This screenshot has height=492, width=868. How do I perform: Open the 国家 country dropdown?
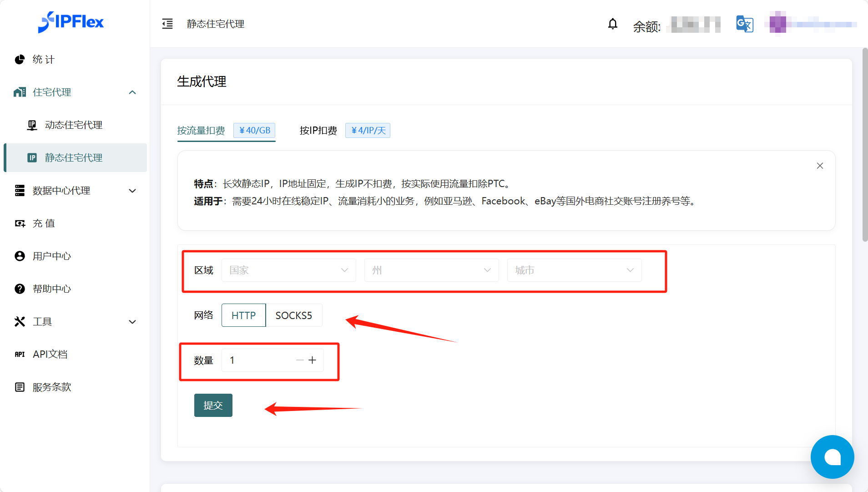coord(288,270)
